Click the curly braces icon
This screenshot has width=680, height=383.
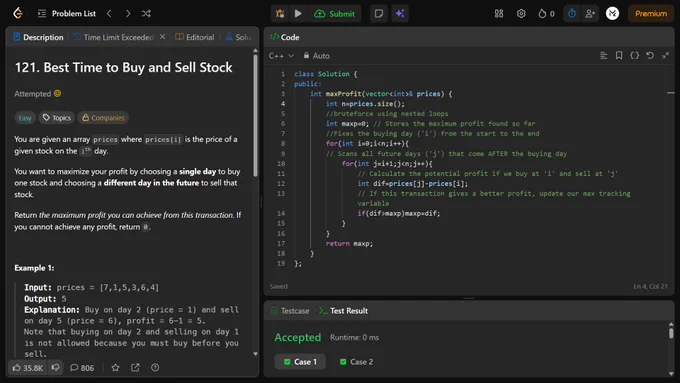(x=634, y=56)
